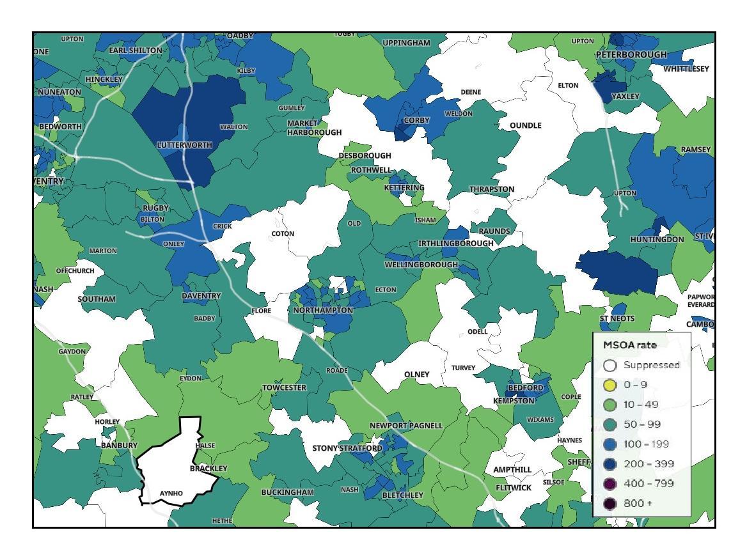This screenshot has width=747, height=560.
Task: Click the Roade village label
Action: point(337,371)
